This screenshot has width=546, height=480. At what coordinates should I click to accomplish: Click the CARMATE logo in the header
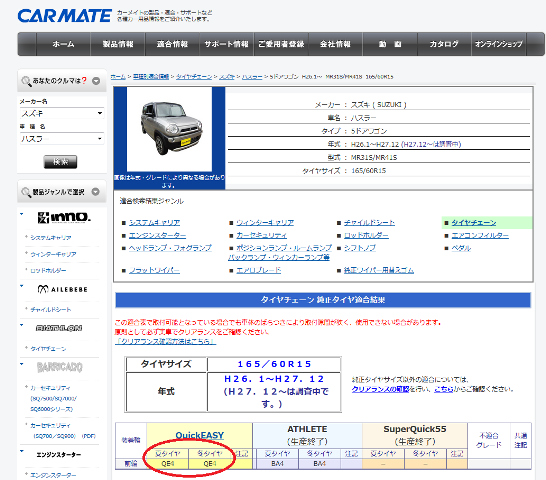65,16
